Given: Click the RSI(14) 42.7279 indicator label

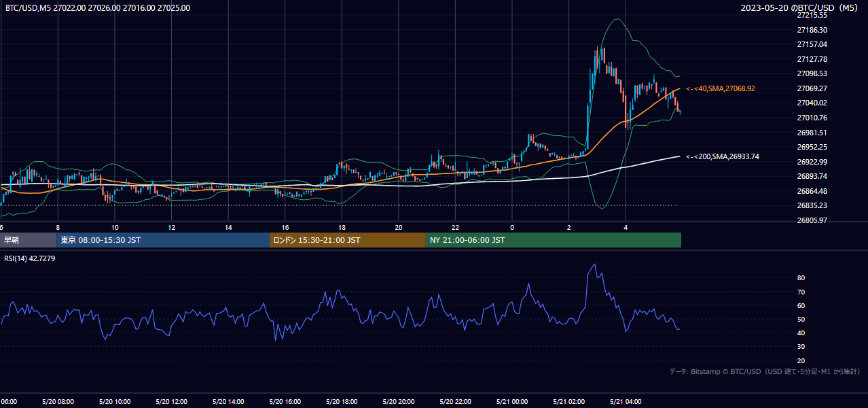Looking at the screenshot, I should click(x=30, y=258).
